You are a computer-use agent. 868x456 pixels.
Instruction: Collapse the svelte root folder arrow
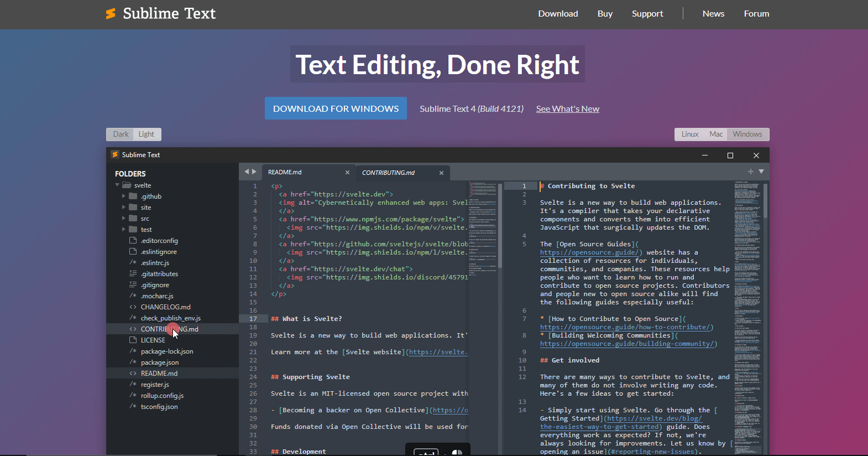pos(117,185)
